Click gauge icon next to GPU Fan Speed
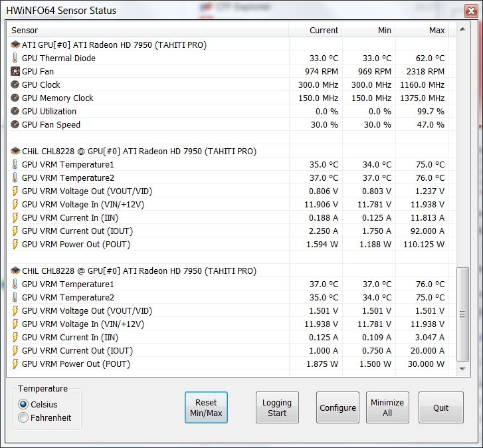483x448 pixels. click(15, 124)
